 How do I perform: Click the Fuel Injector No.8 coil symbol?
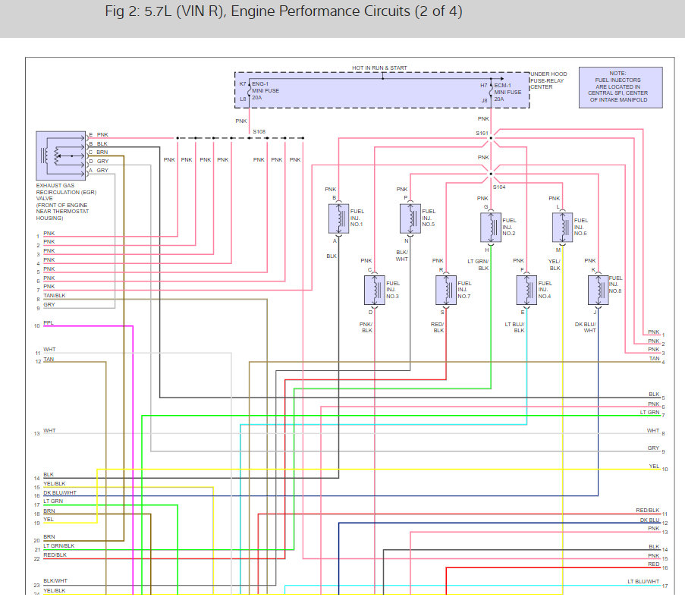coord(598,290)
